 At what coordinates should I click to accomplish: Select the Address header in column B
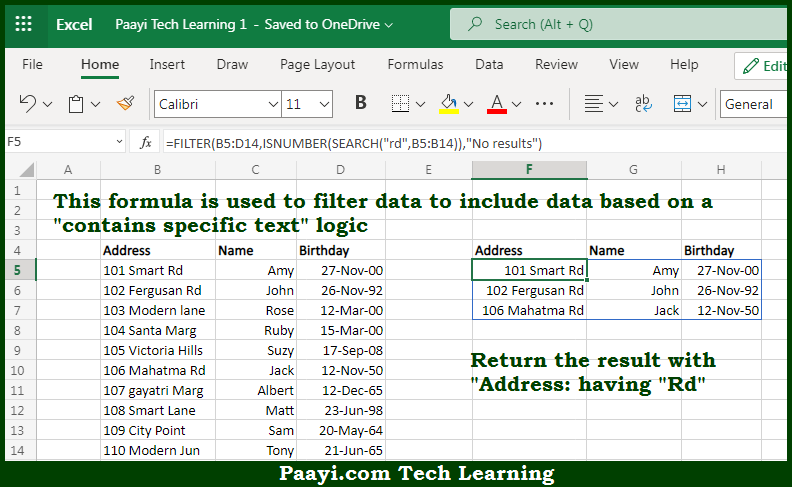pyautogui.click(x=158, y=251)
